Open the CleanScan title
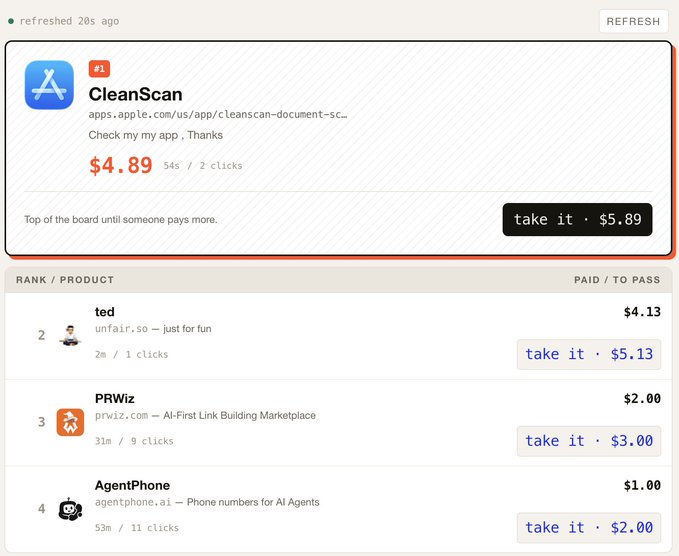 point(135,94)
